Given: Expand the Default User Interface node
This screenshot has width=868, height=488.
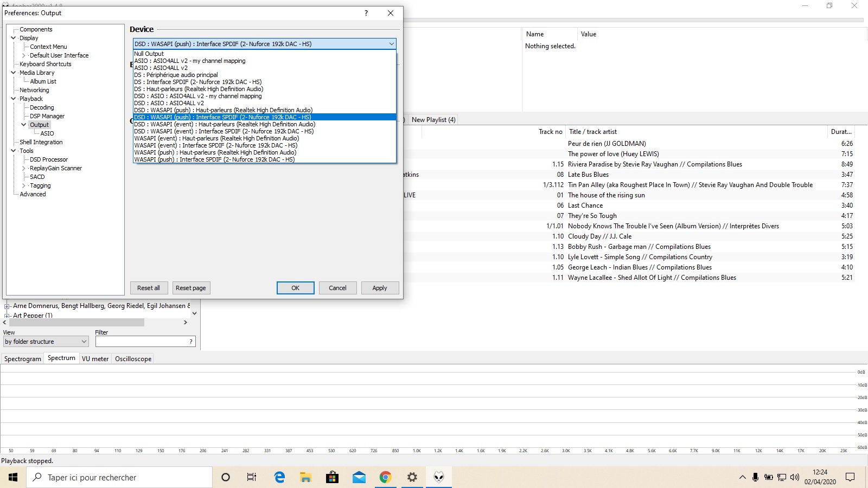Looking at the screenshot, I should click(x=24, y=55).
